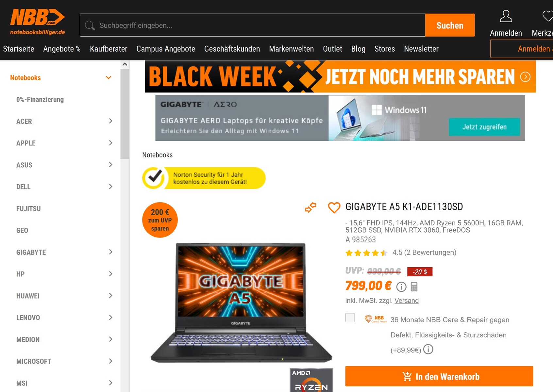This screenshot has width=553, height=392.
Task: Open the price info icon next to 799,00 €
Action: (401, 287)
